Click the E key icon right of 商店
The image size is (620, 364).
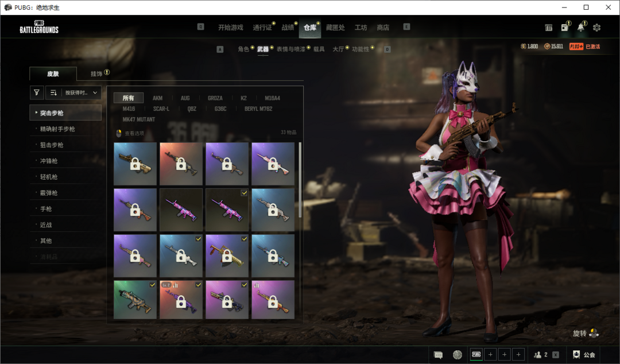[406, 27]
